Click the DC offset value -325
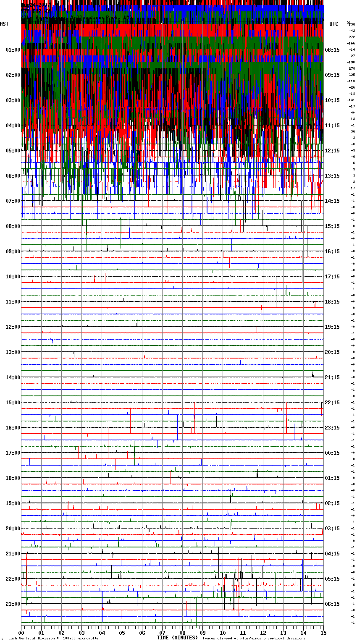This screenshot has width=357, height=644. click(x=351, y=75)
